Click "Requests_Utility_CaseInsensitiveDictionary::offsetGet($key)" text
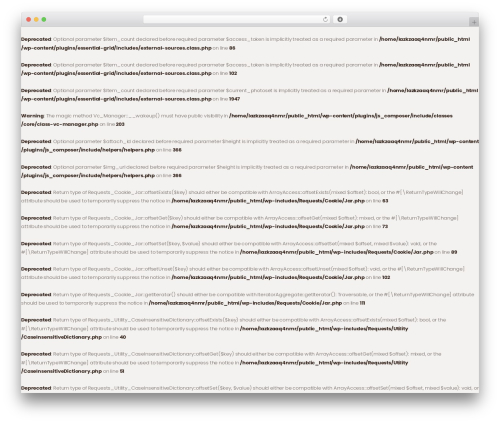This screenshot has height=423, width=500. (x=161, y=354)
